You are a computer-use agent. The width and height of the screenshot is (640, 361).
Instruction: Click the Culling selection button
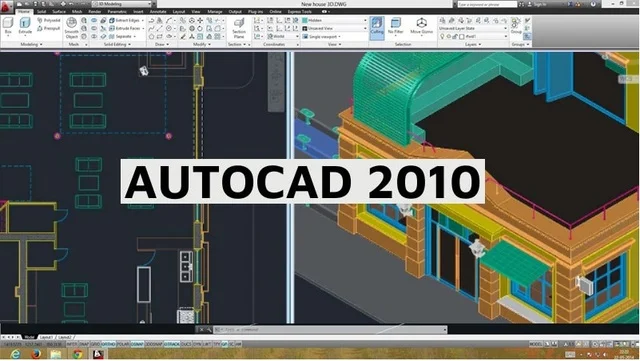click(x=377, y=28)
